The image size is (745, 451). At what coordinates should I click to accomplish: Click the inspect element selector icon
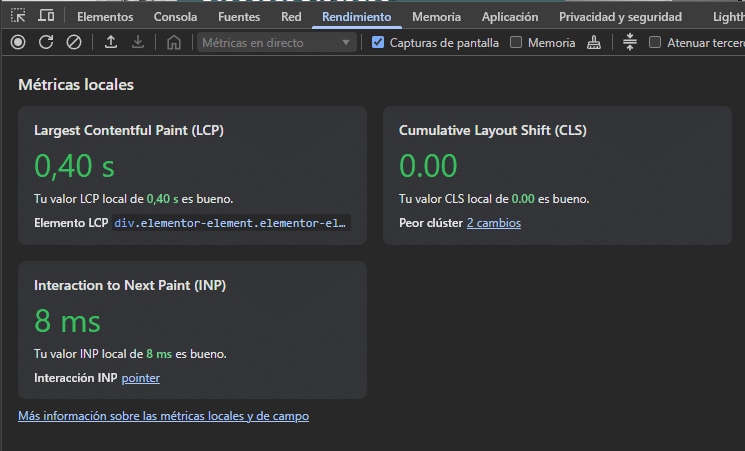[x=18, y=16]
